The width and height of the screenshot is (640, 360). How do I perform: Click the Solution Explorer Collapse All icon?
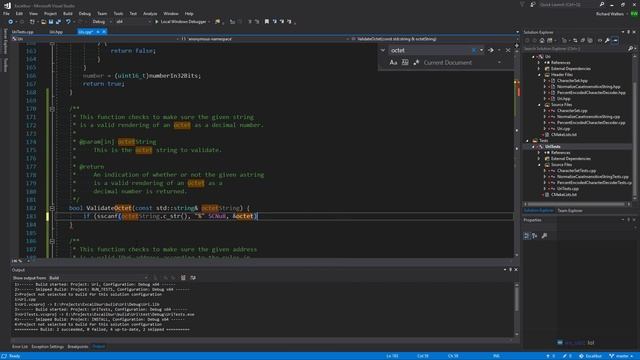(582, 40)
